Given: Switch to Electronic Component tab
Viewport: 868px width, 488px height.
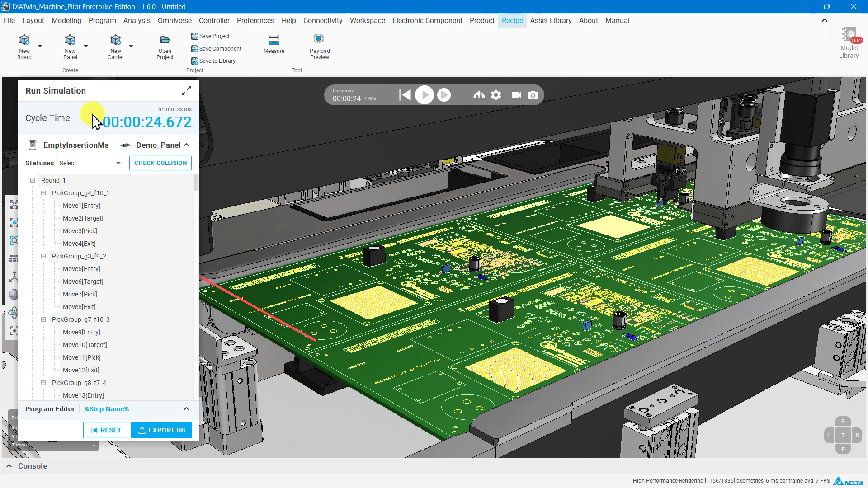Looking at the screenshot, I should pyautogui.click(x=427, y=20).
